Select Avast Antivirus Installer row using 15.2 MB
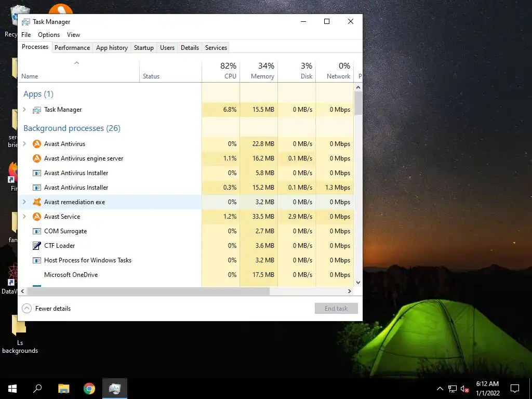Viewport: 532px width, 399px height. coord(186,188)
